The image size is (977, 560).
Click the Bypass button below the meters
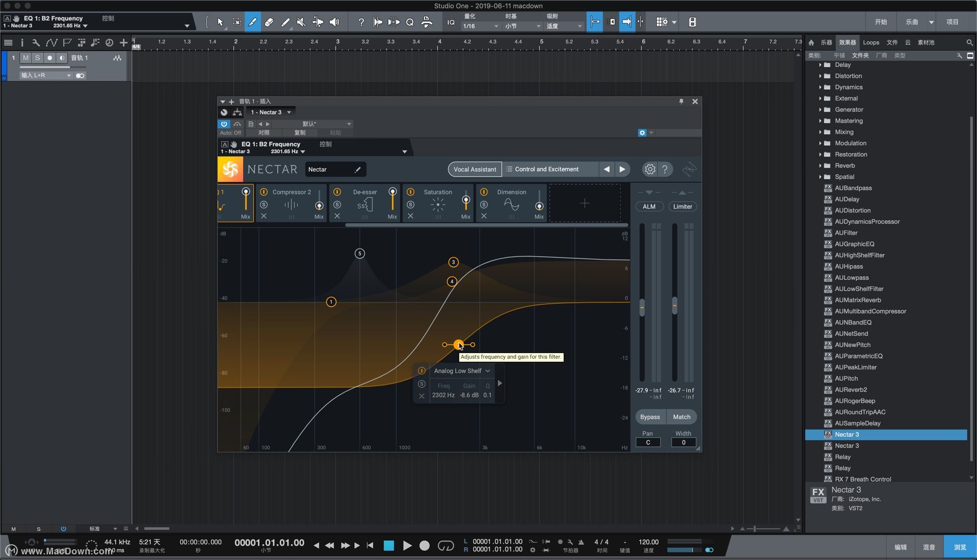[649, 416]
